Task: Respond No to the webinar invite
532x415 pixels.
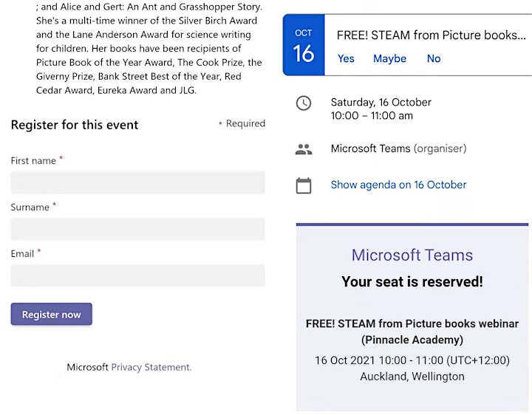Action: [x=434, y=58]
